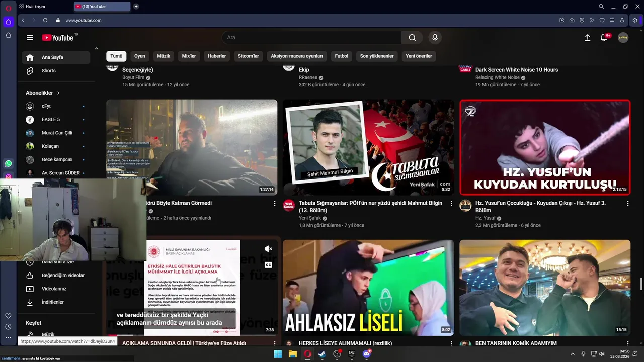Select the Son yüklenenler chip
The image size is (644, 362).
[x=377, y=56]
